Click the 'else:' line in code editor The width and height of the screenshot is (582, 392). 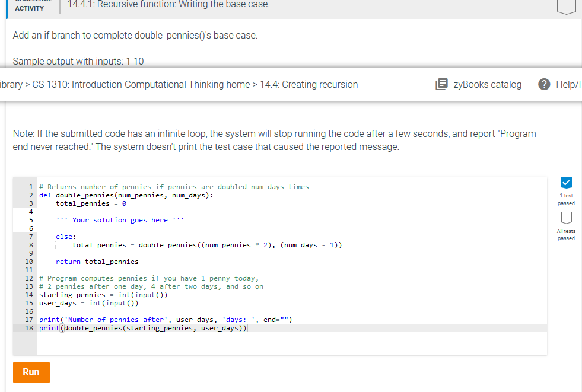66,237
